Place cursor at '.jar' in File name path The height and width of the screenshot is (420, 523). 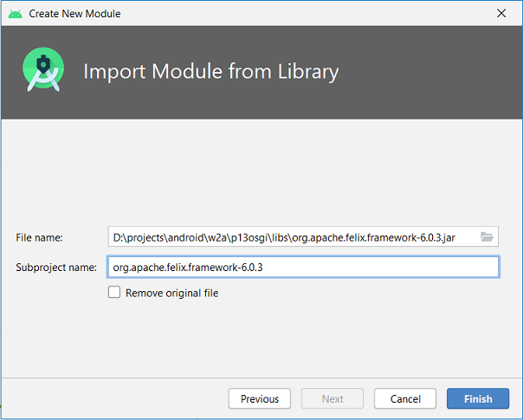pyautogui.click(x=448, y=237)
